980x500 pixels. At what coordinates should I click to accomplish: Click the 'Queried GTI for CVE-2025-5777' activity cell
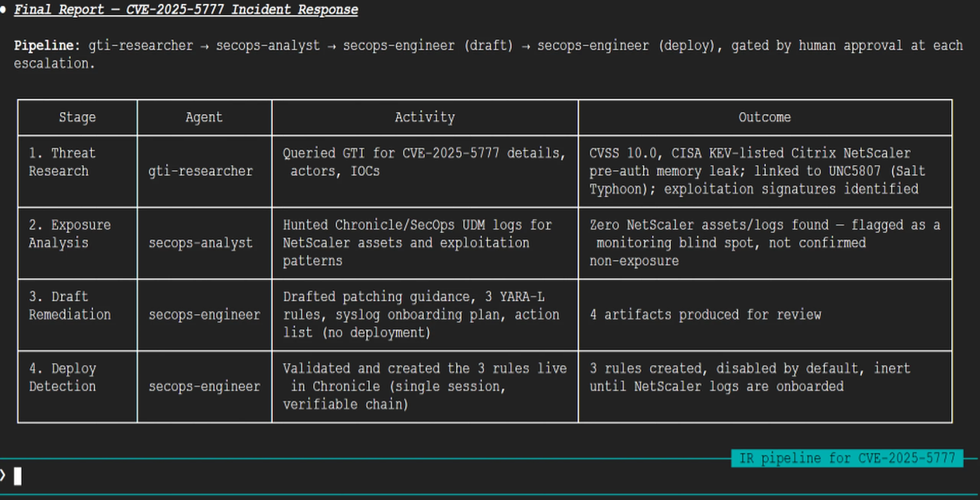(x=425, y=171)
